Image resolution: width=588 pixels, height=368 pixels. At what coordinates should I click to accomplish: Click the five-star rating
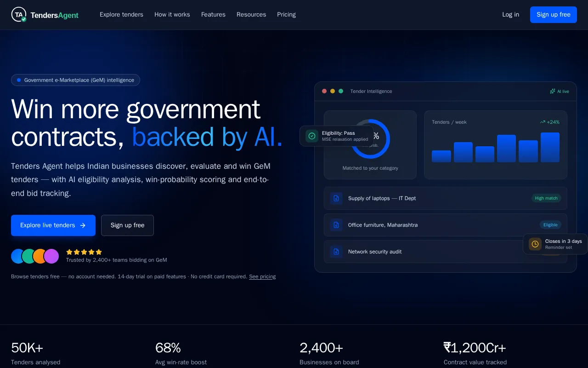[84, 252]
